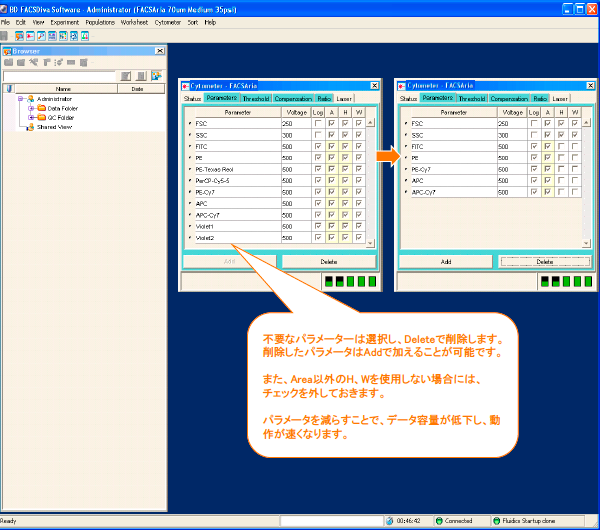
Task: Switch to Threshold tab in left Cytometer window
Action: tap(256, 98)
